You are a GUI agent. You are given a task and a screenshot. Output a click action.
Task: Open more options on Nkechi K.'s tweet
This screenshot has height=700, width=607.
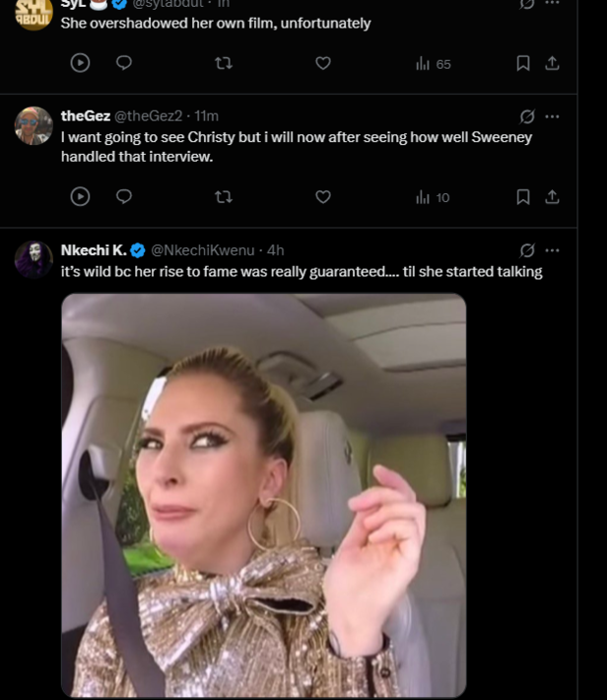(x=552, y=250)
